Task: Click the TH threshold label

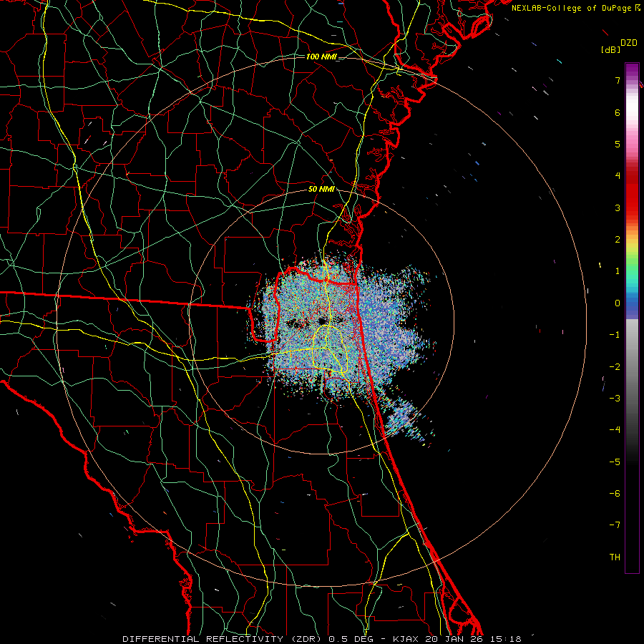Action: click(615, 557)
